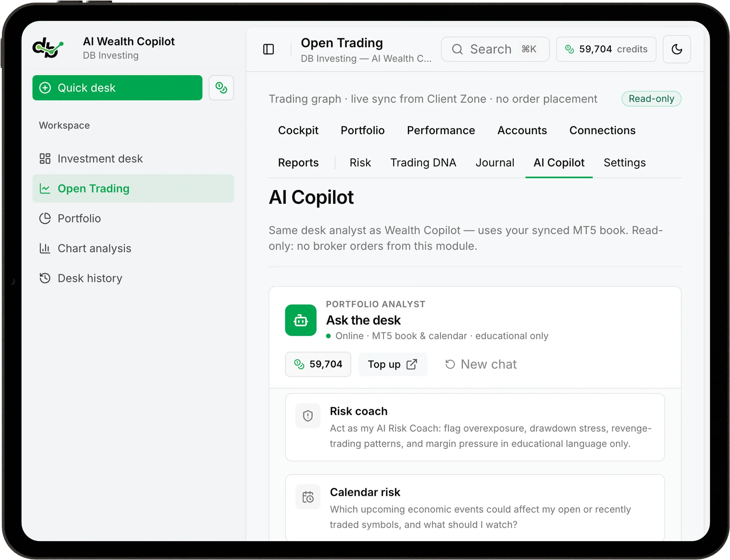Switch to the Accounts tab
The height and width of the screenshot is (560, 730).
pyautogui.click(x=522, y=130)
